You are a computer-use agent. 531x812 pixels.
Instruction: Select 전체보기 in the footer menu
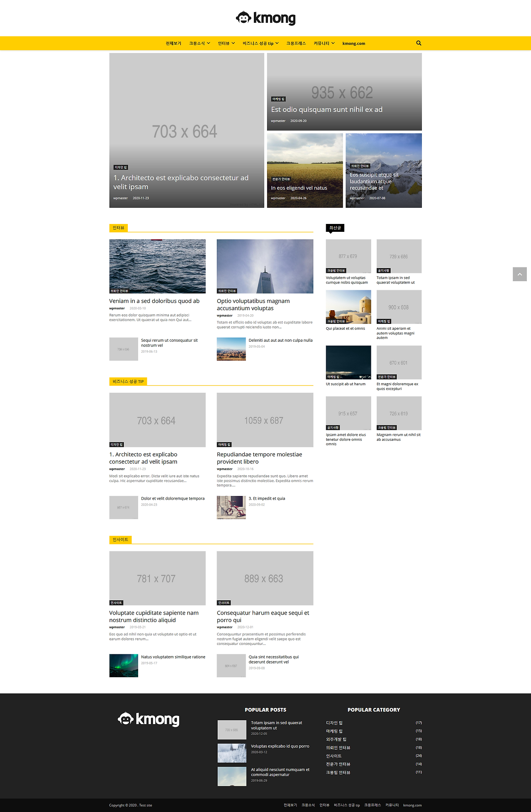[290, 805]
